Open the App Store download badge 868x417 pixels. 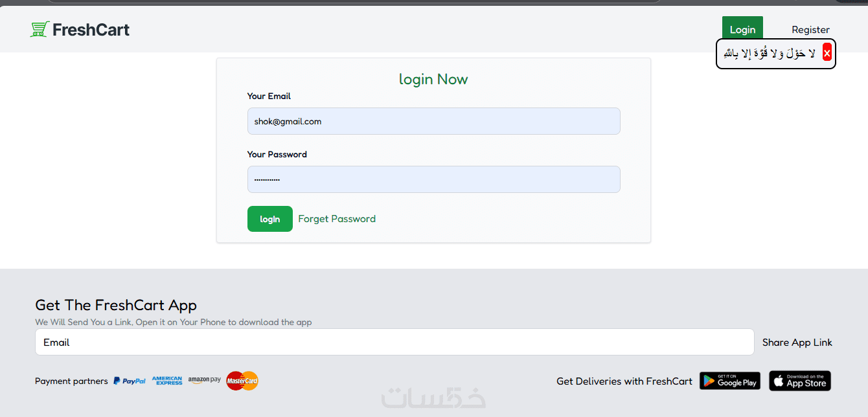(800, 381)
